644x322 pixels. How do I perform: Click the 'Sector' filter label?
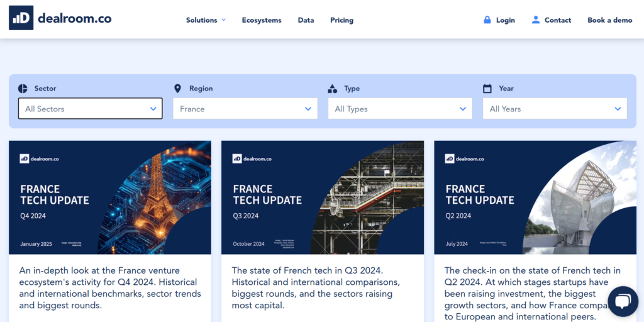[45, 88]
